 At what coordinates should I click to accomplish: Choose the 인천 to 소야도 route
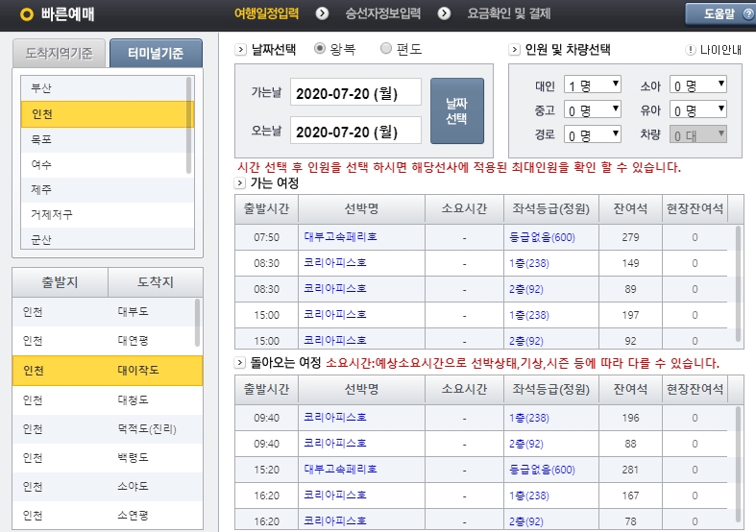pos(108,487)
